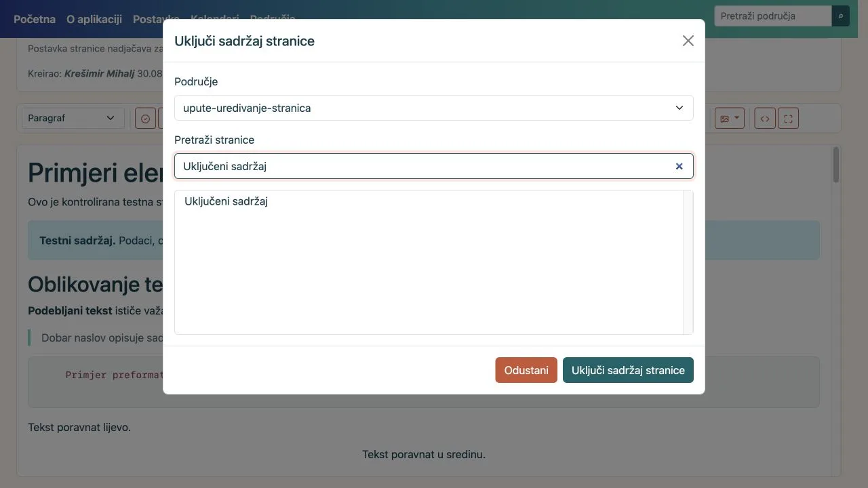Confirm with Uključi sadržaj stranice button
Screen dimensions: 868x488
[628, 370]
